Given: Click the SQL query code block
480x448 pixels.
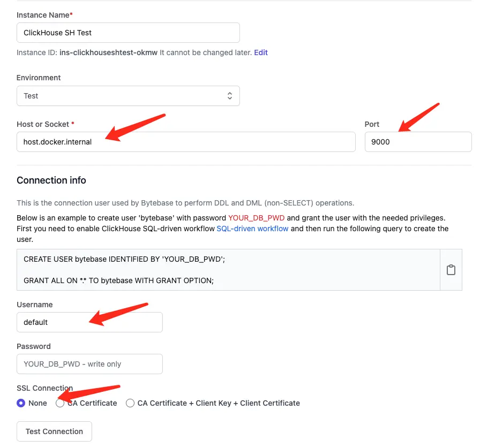Looking at the screenshot, I should (228, 270).
